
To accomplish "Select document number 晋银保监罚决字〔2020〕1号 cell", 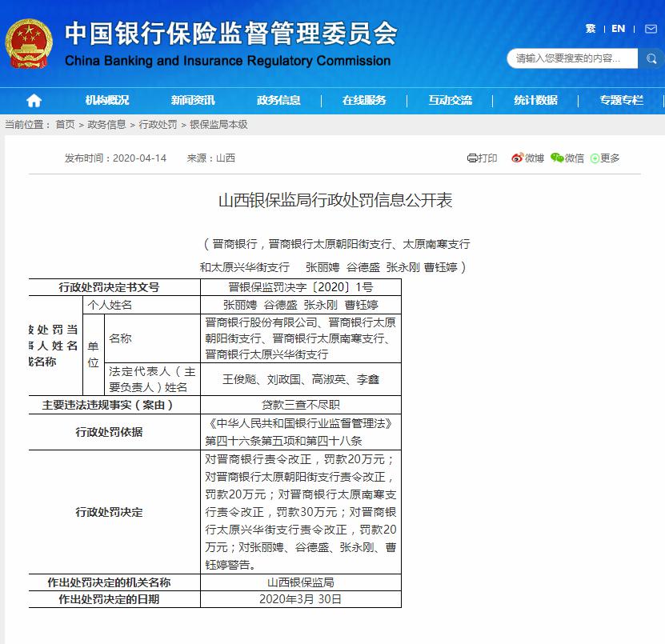I will pyautogui.click(x=301, y=287).
